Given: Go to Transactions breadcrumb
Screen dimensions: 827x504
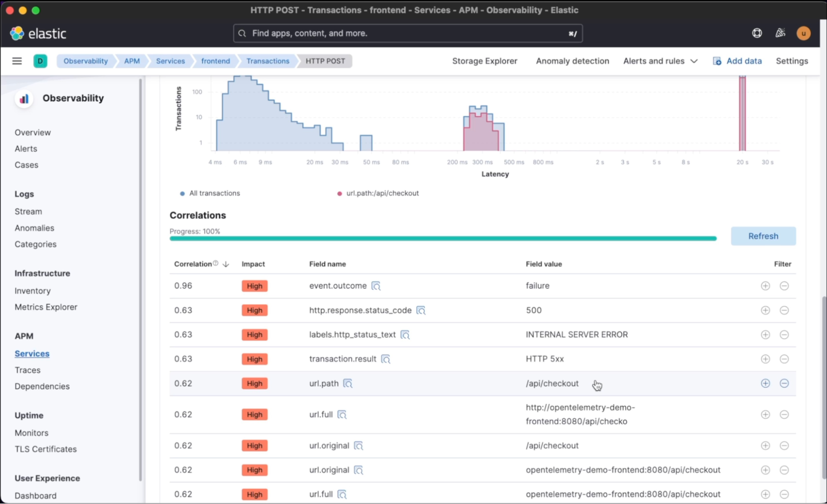Looking at the screenshot, I should coord(268,61).
